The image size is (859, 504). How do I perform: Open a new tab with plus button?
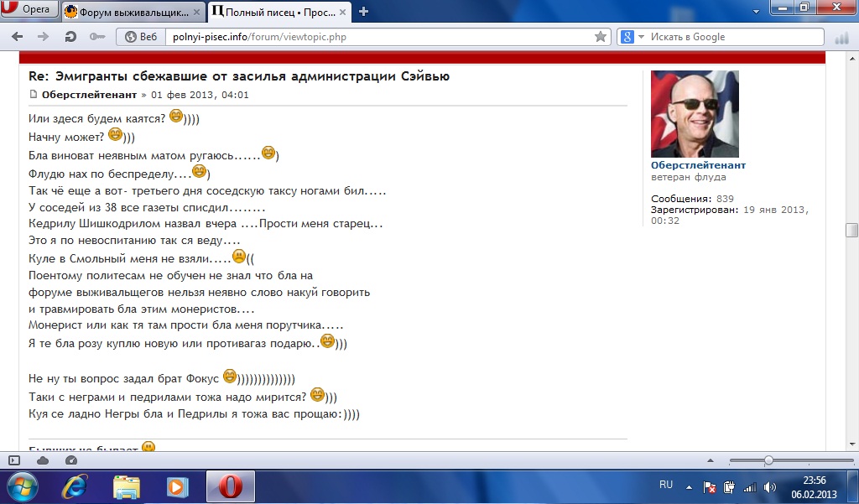point(363,12)
